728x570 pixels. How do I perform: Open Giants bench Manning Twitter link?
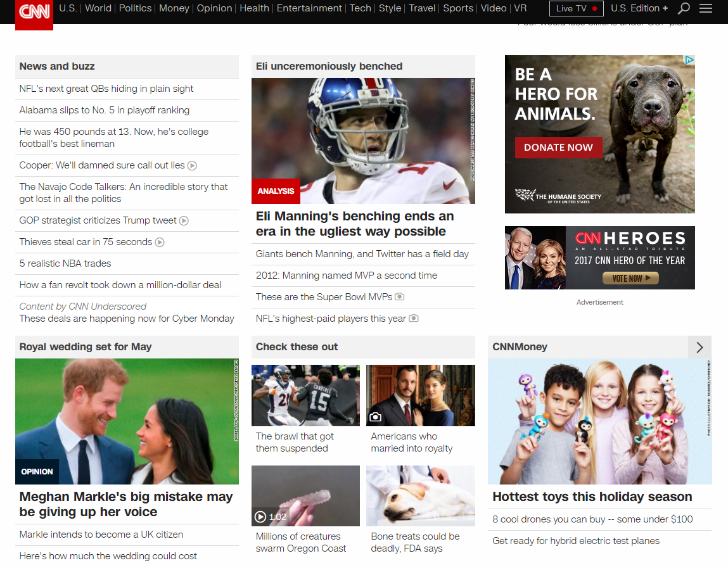[x=362, y=254]
